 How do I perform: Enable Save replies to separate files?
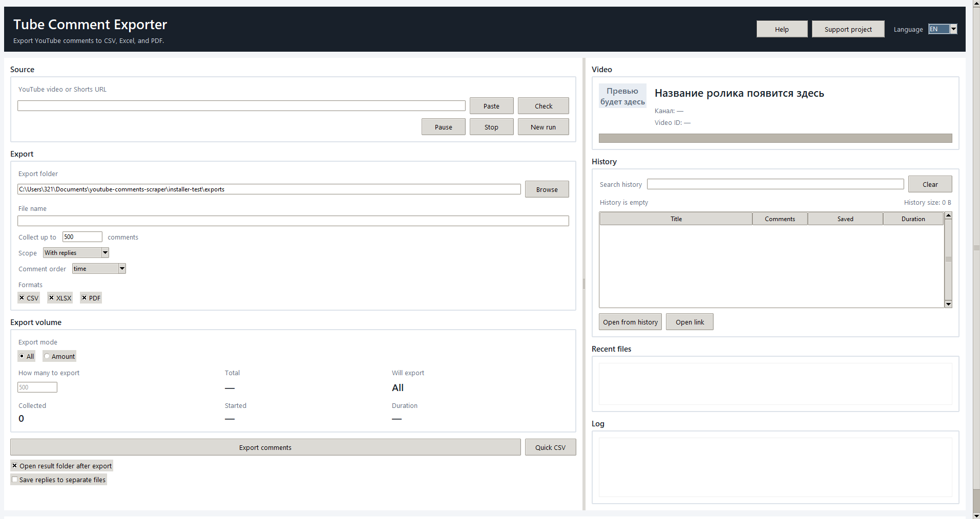15,480
